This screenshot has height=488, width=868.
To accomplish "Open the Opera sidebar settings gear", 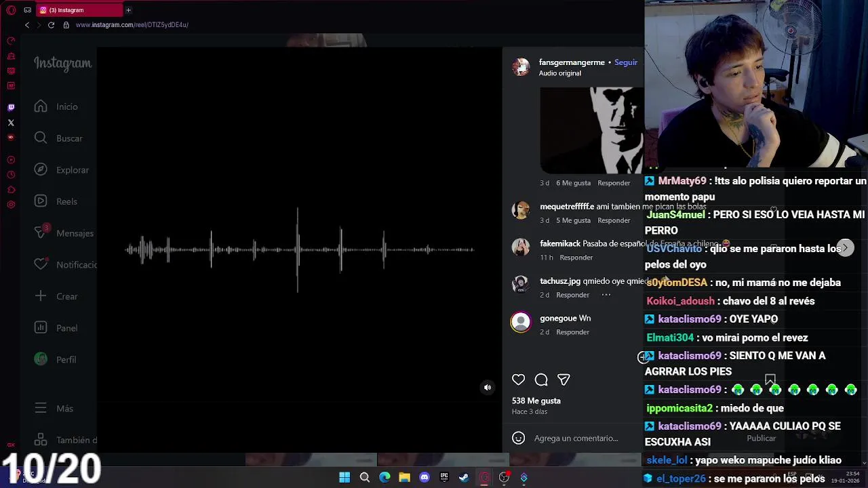I will [11, 205].
